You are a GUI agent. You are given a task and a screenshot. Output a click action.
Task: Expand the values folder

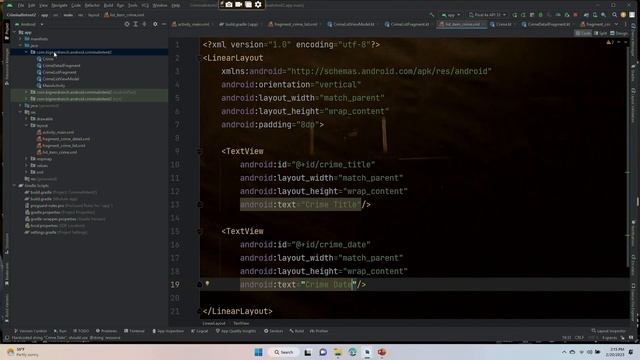pyautogui.click(x=27, y=166)
